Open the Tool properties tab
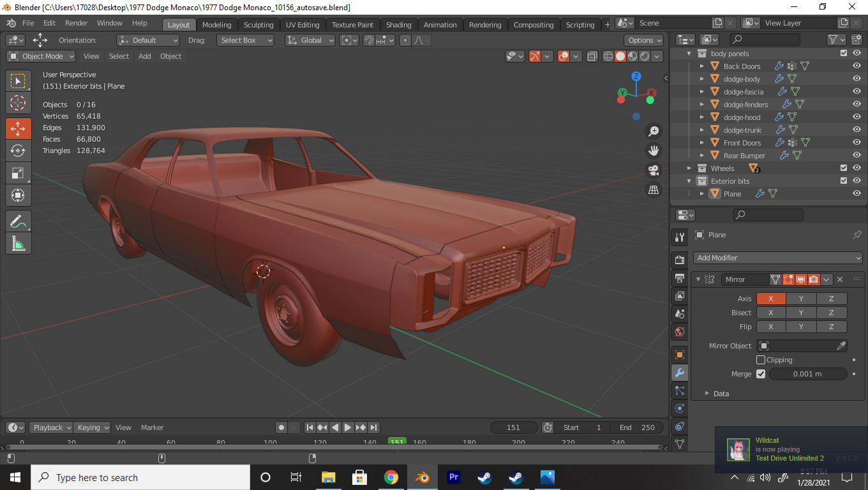 point(680,237)
